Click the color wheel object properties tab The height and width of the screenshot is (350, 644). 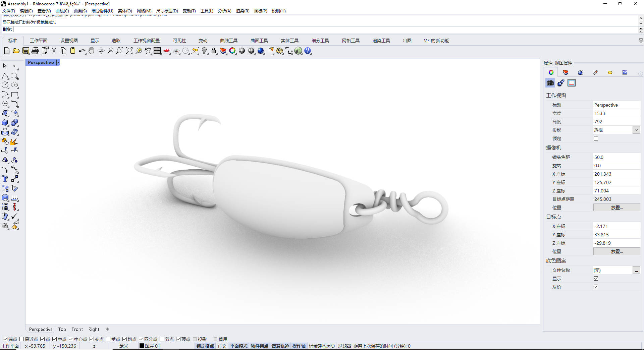coord(551,72)
